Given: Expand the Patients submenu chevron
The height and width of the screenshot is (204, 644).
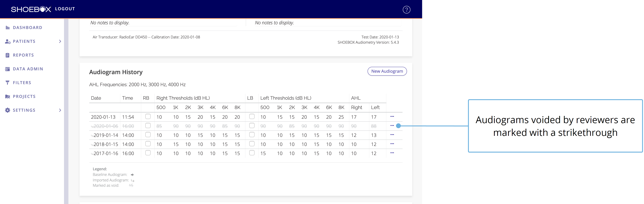Looking at the screenshot, I should click(x=60, y=41).
